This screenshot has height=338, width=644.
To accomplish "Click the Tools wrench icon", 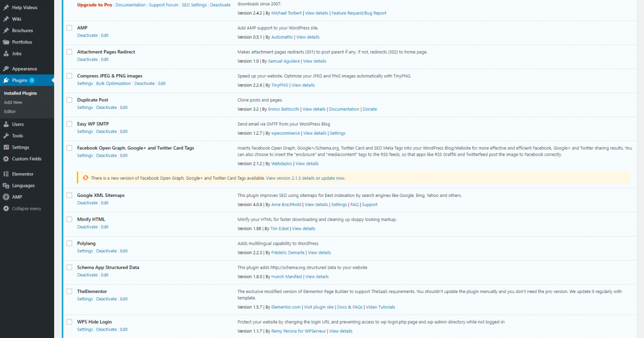I will click(6, 136).
